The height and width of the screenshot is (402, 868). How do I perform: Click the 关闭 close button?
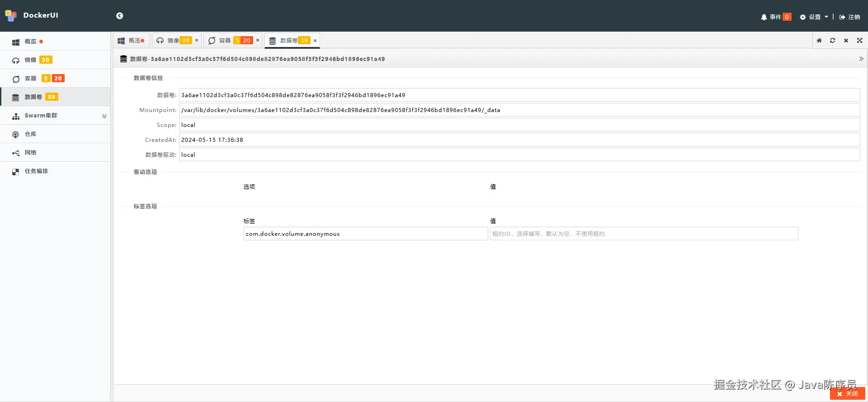click(x=848, y=394)
